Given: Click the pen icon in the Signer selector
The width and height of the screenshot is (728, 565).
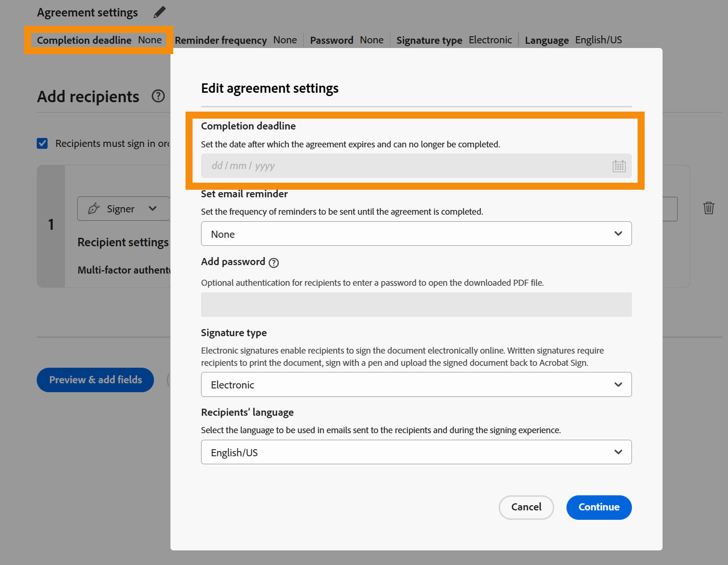Looking at the screenshot, I should [x=93, y=208].
